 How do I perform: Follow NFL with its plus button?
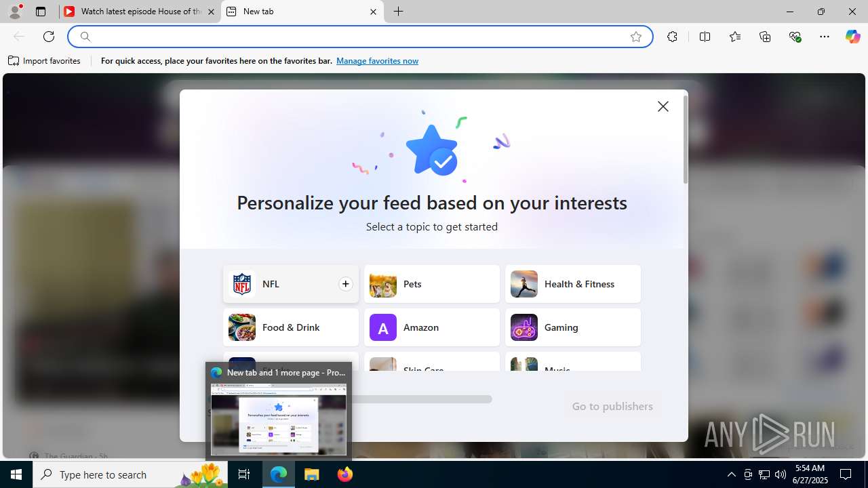(345, 284)
